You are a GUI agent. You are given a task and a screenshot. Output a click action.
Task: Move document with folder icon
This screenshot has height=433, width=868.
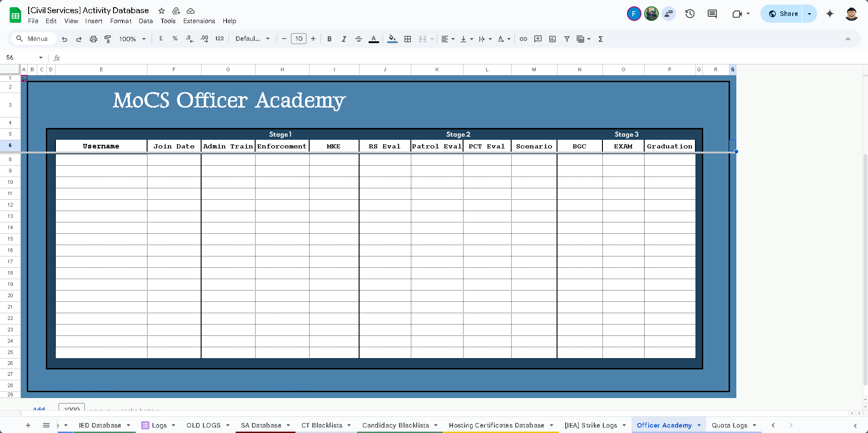(x=176, y=10)
